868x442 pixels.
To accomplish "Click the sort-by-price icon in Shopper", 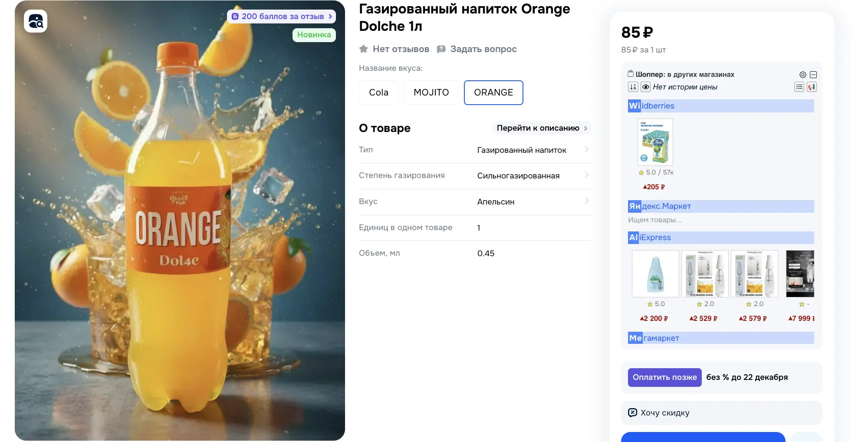I will tap(633, 87).
